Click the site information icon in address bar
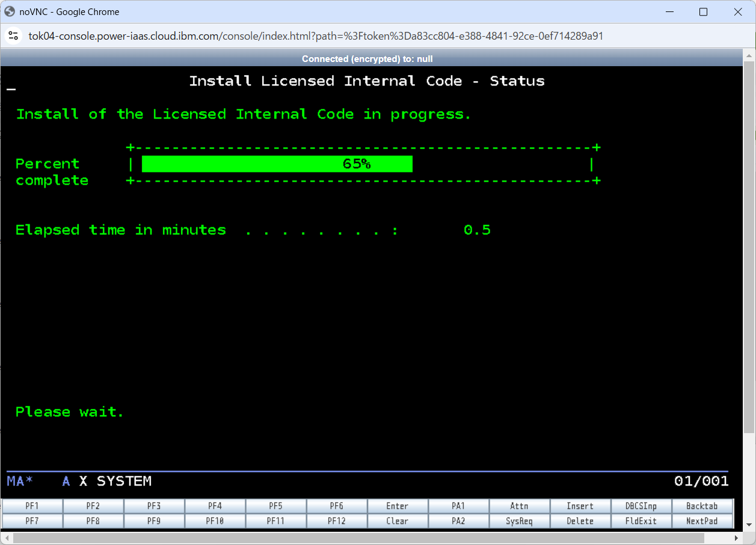Screen dimensions: 756x545 tap(13, 36)
